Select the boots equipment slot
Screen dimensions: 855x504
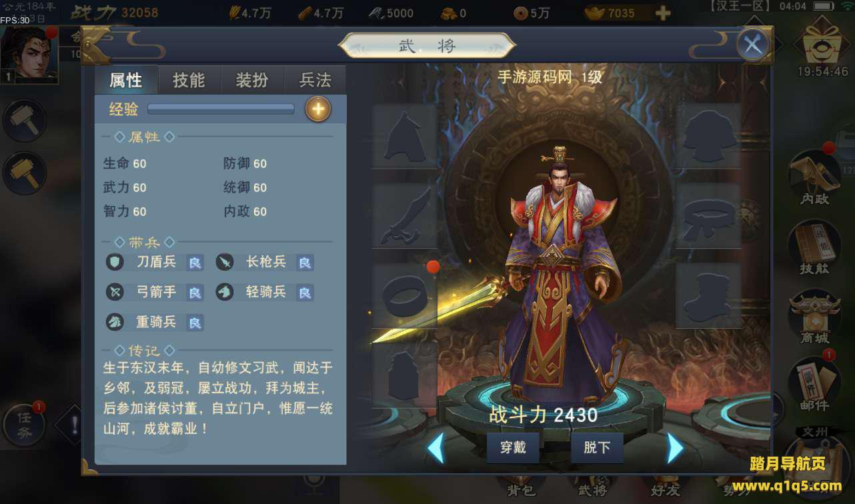click(x=708, y=296)
